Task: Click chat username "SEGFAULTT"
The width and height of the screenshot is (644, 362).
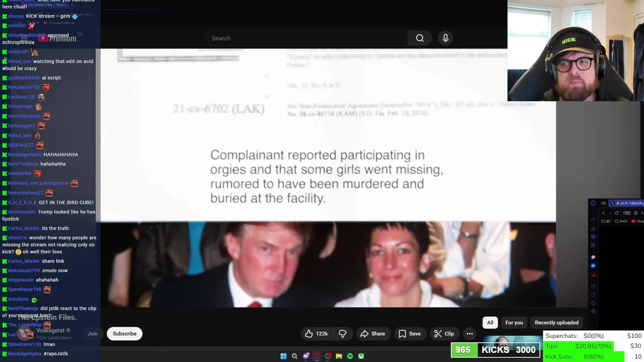Action: [x=21, y=145]
